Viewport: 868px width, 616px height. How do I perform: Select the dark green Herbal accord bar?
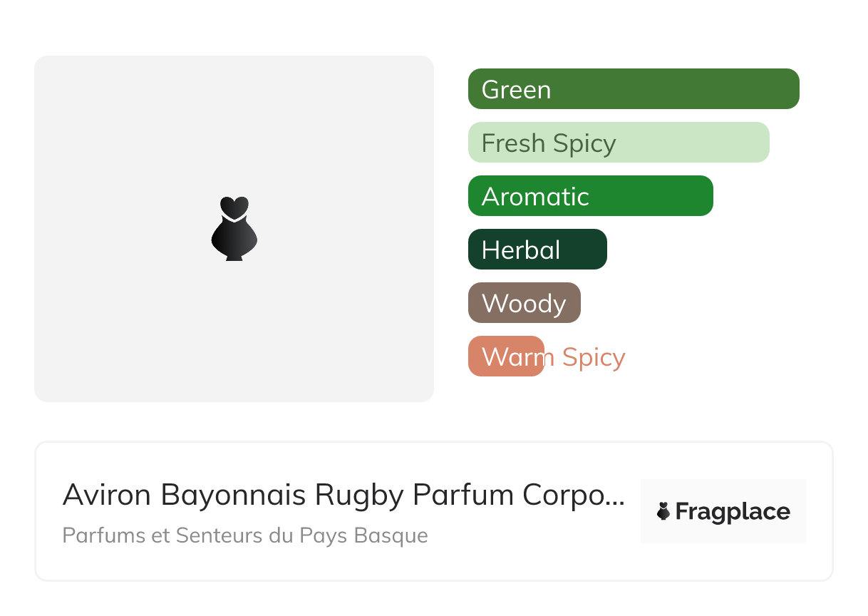pos(537,250)
